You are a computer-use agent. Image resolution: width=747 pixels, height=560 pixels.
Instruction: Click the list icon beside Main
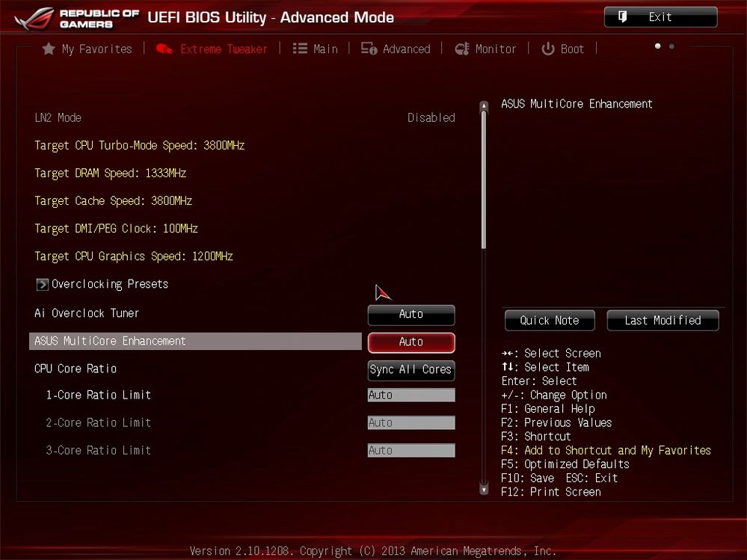(x=300, y=49)
